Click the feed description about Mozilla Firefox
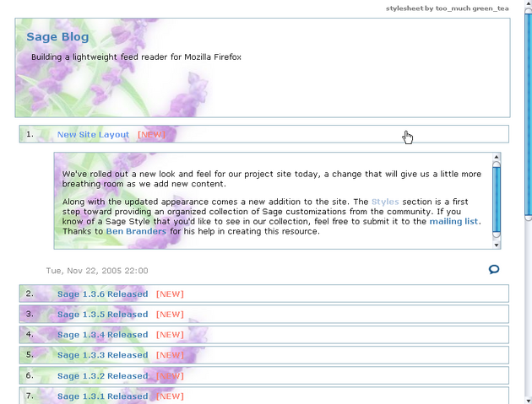 point(136,57)
